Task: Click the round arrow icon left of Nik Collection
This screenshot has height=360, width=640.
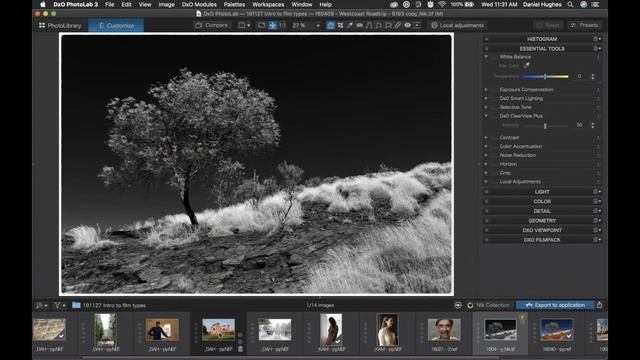Action: 458,305
